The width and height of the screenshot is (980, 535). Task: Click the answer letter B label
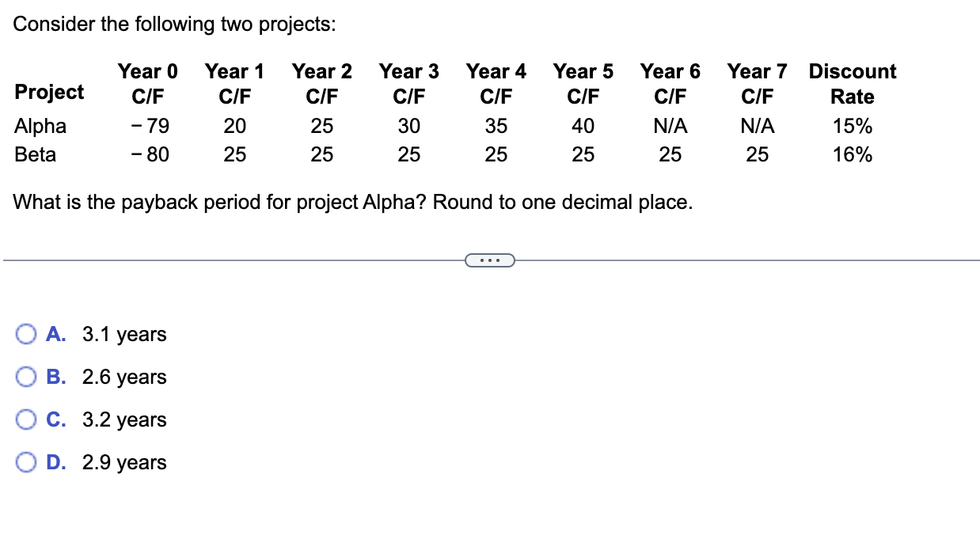[55, 377]
